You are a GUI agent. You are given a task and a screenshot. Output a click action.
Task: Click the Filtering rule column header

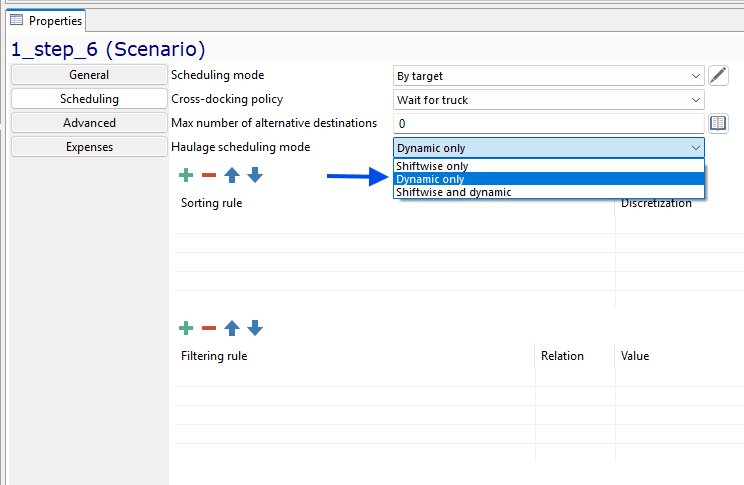pos(214,356)
